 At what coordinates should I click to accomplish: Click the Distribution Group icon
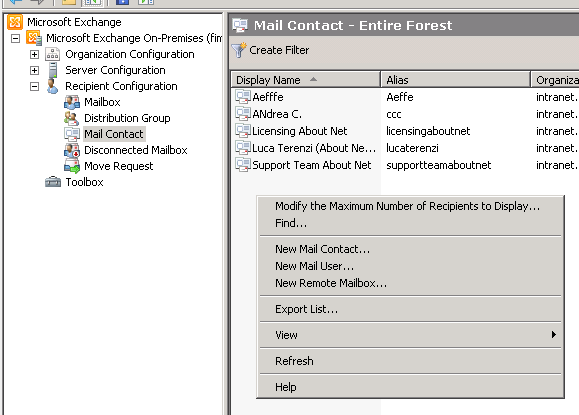[x=72, y=118]
